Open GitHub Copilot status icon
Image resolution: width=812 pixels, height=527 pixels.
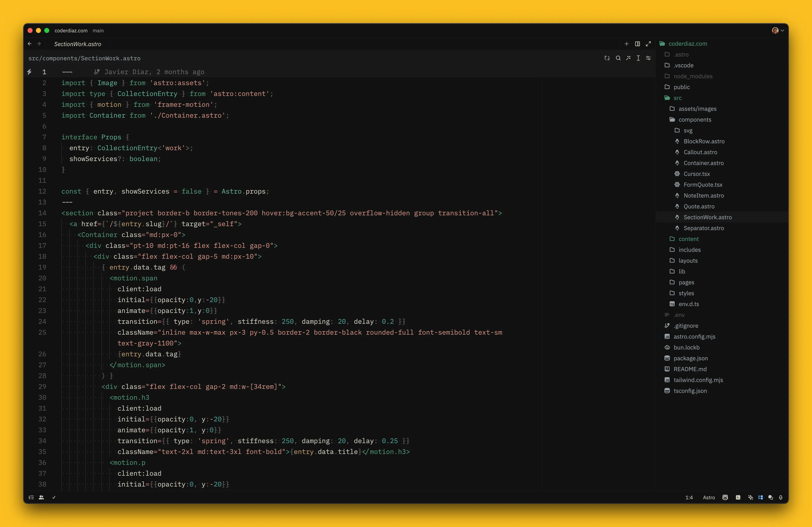[725, 497]
